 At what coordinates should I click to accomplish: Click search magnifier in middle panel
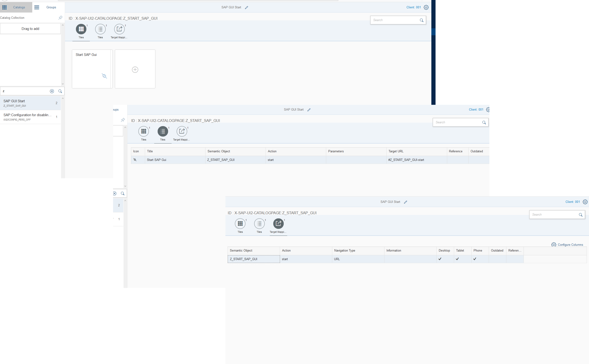(x=484, y=123)
